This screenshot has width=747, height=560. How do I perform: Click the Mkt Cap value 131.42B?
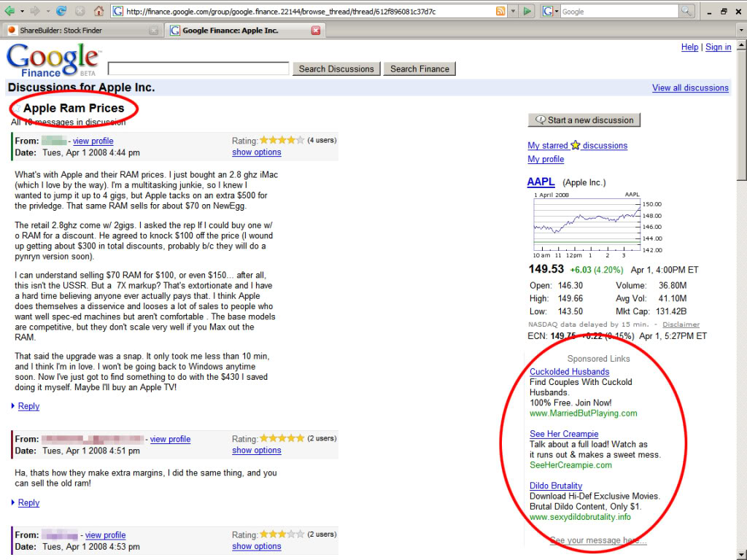point(671,311)
